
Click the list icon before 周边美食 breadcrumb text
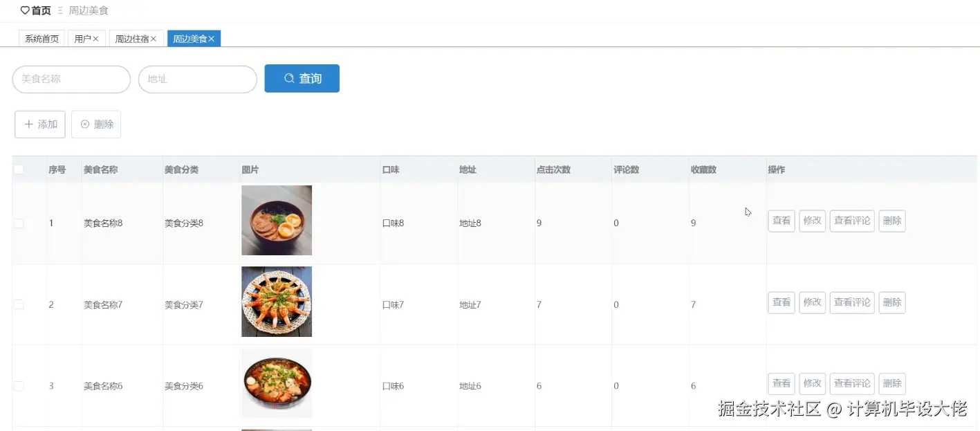[60, 10]
